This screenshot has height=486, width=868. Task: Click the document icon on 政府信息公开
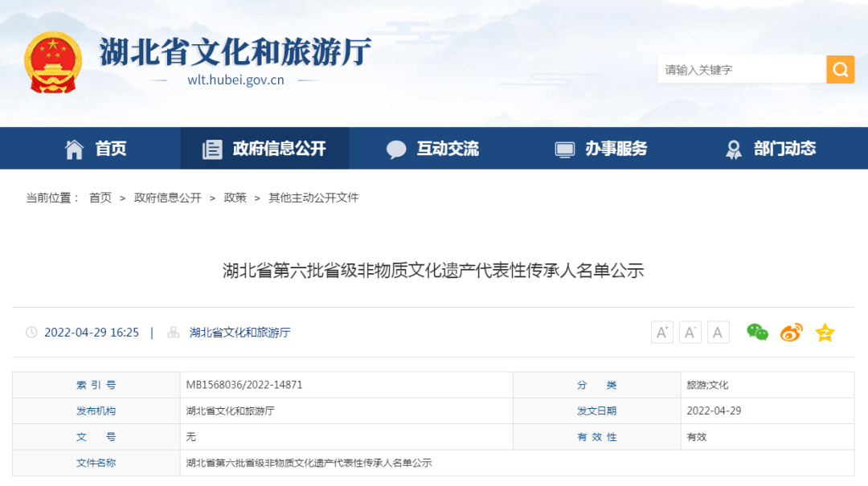point(211,148)
